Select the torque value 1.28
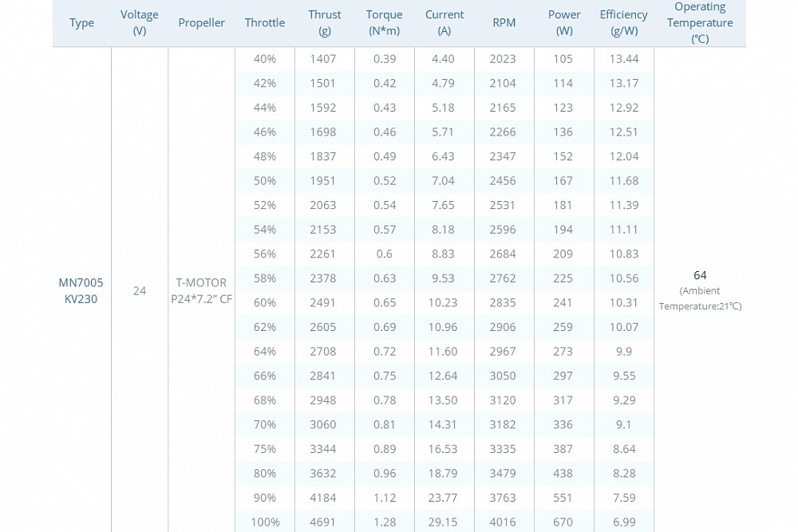The height and width of the screenshot is (532, 798). pos(384,522)
